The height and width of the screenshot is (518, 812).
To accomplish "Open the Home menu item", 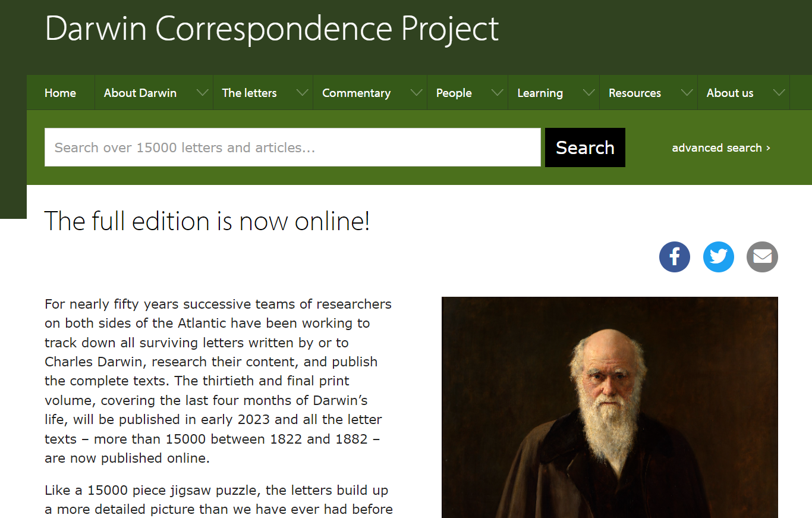I will pos(60,93).
